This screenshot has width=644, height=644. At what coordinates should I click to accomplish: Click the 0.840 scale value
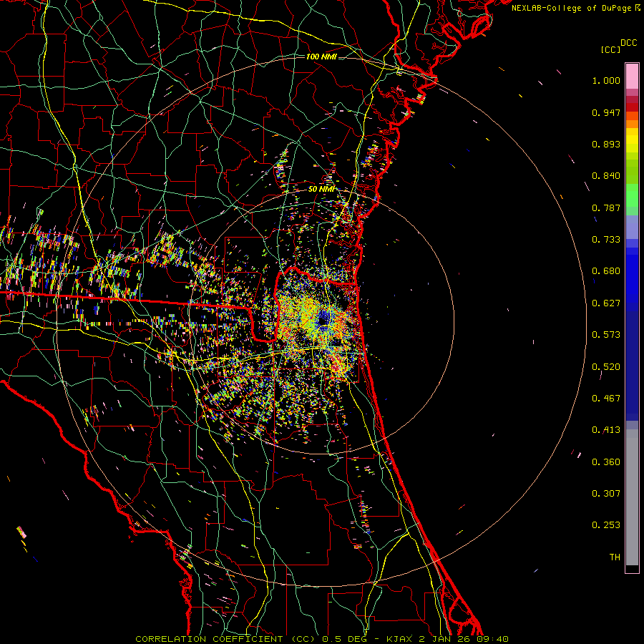[606, 176]
